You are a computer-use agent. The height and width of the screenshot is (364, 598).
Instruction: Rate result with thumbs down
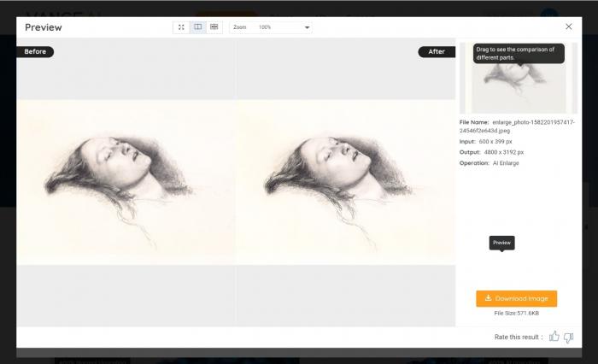pyautogui.click(x=569, y=338)
